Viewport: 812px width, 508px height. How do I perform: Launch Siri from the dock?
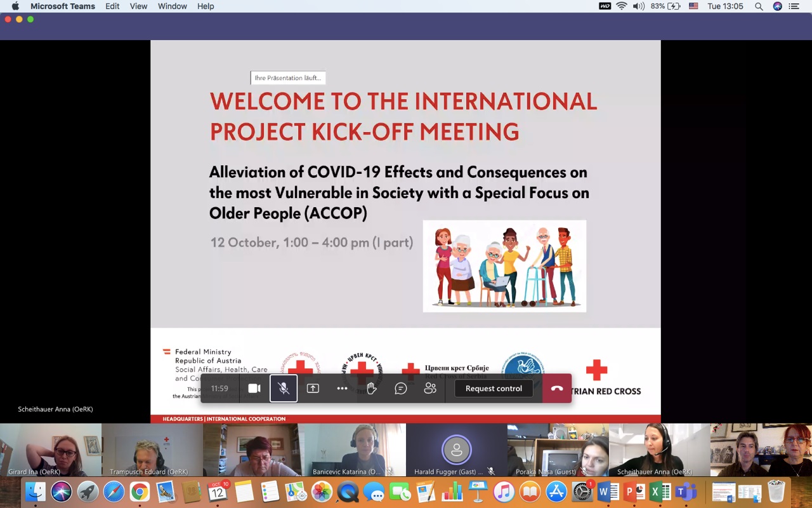(x=62, y=491)
